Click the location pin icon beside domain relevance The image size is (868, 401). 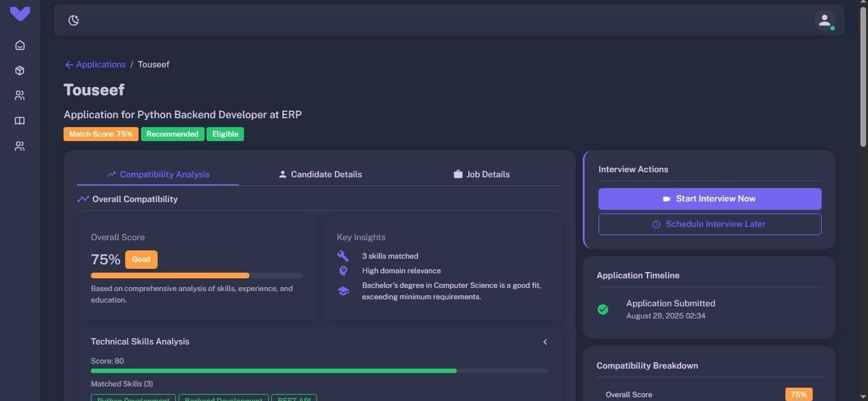[x=343, y=270]
